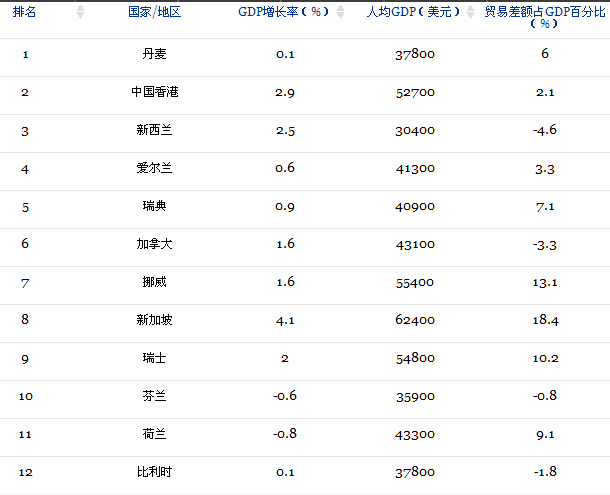Select the 加拿大 country cell
This screenshot has height=495, width=610.
point(154,244)
